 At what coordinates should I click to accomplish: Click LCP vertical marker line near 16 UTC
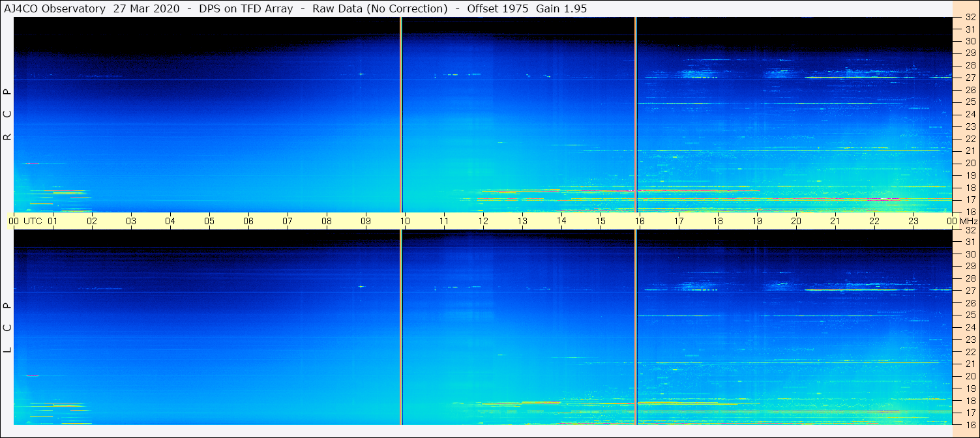tap(636, 327)
